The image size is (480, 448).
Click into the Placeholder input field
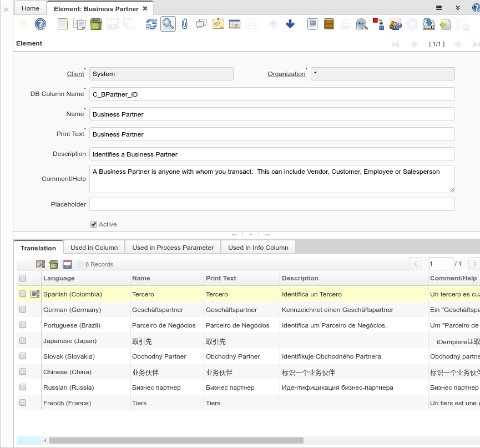pyautogui.click(x=272, y=204)
